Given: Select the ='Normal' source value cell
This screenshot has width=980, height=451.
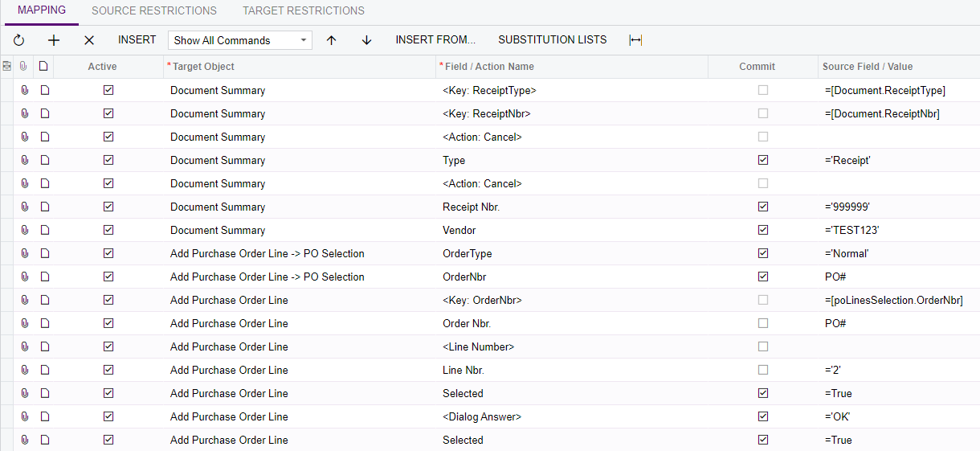Looking at the screenshot, I should coord(898,253).
